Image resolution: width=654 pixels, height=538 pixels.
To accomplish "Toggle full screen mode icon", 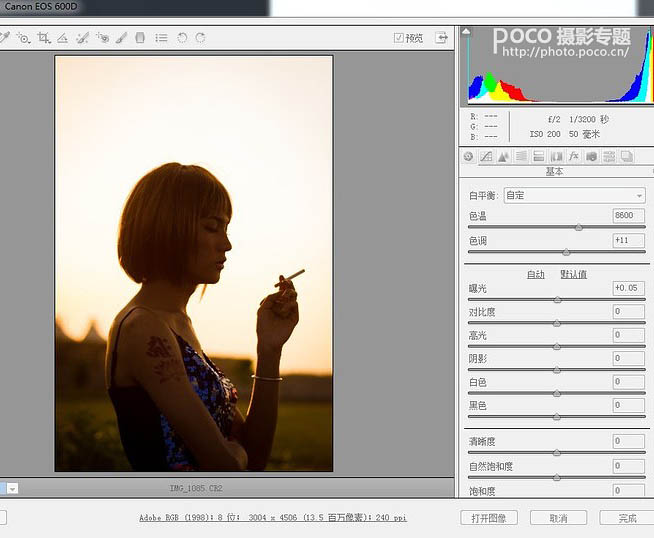I will tap(441, 38).
